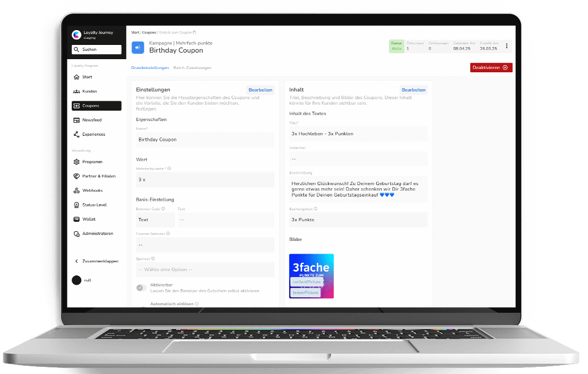Click the Experiences icon in sidebar
This screenshot has width=588, height=374.
(77, 134)
